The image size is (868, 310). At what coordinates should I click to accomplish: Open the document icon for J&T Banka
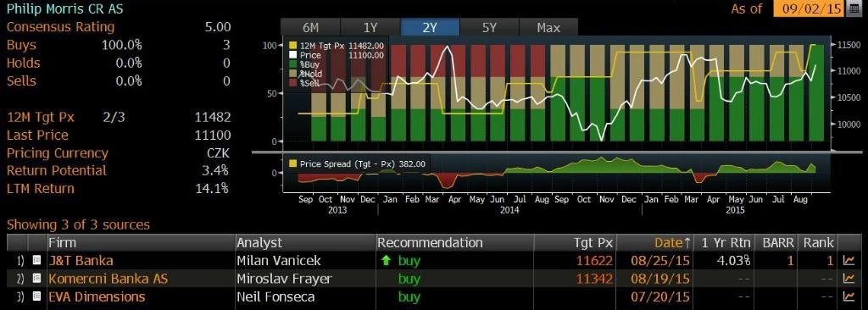pos(37,261)
